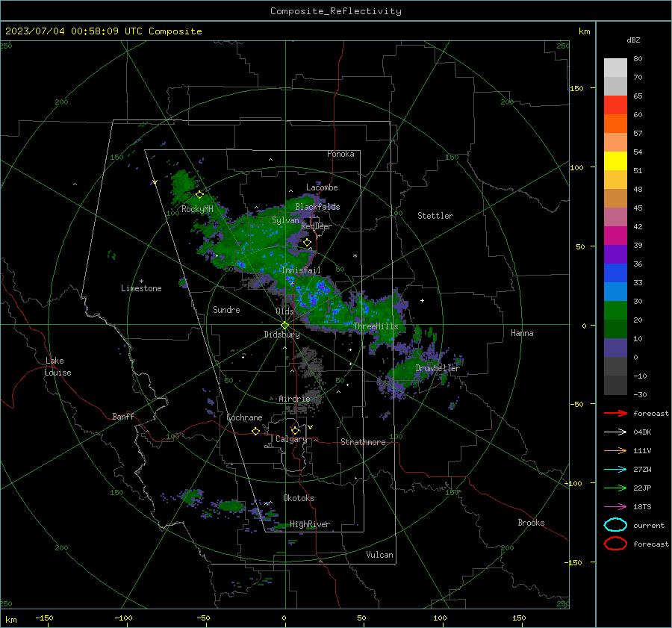Image resolution: width=672 pixels, height=628 pixels.
Task: Click the Composite_Reflectivity title
Action: click(x=336, y=11)
